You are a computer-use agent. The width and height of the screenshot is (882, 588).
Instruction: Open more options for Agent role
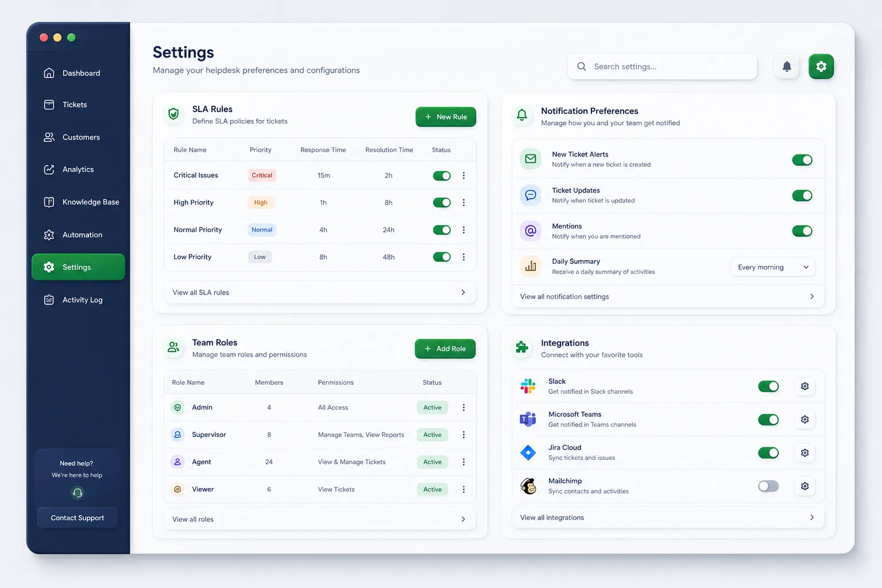point(464,462)
